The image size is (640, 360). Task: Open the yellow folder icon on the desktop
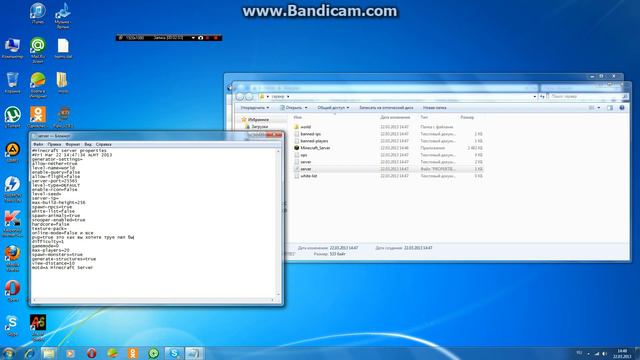[62, 83]
